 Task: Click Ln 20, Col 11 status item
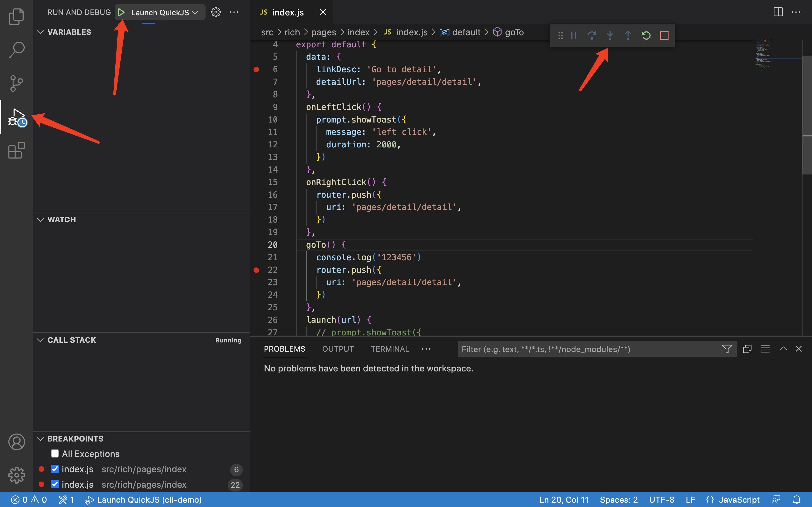(x=564, y=500)
